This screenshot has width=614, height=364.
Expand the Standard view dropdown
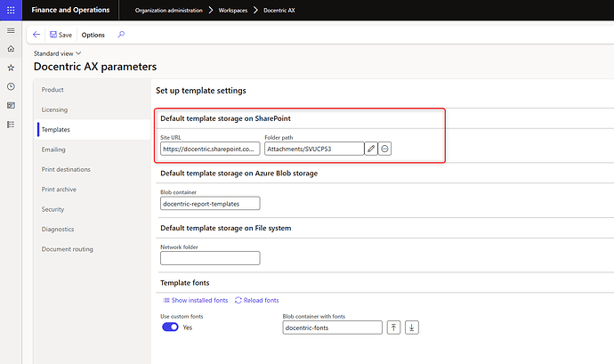tap(57, 53)
